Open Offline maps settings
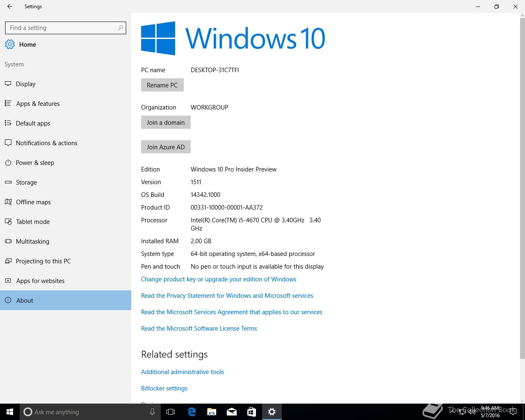This screenshot has width=525, height=420. [66, 202]
